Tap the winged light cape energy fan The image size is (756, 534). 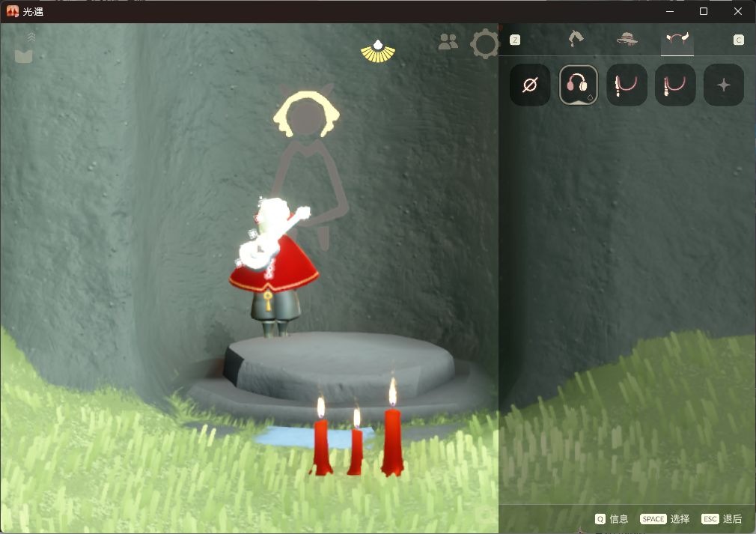(x=378, y=51)
